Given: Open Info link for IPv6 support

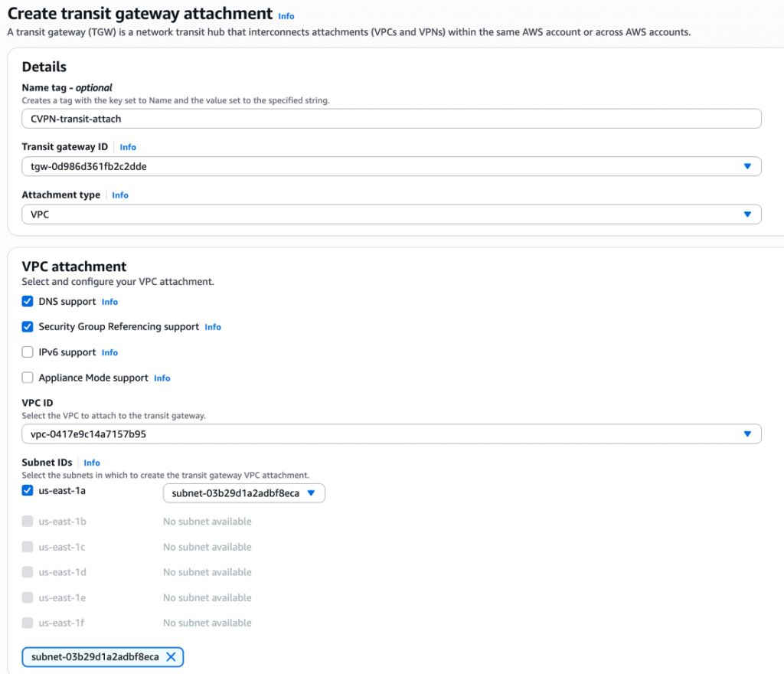Looking at the screenshot, I should click(x=109, y=352).
